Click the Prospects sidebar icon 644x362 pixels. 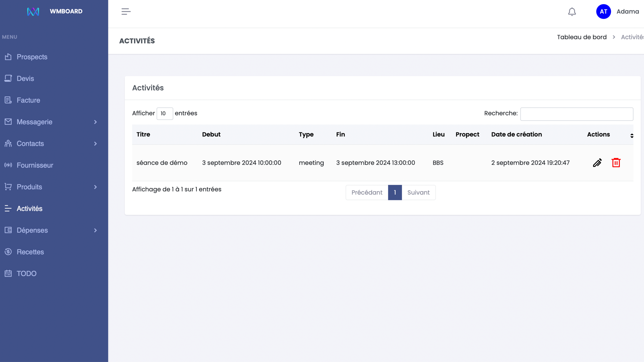(8, 57)
